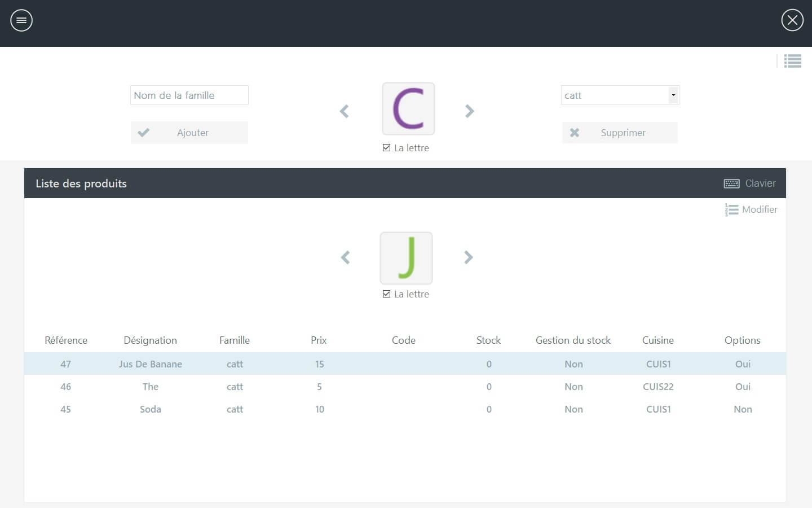
Task: Sort by the Désignation column header
Action: click(x=150, y=340)
